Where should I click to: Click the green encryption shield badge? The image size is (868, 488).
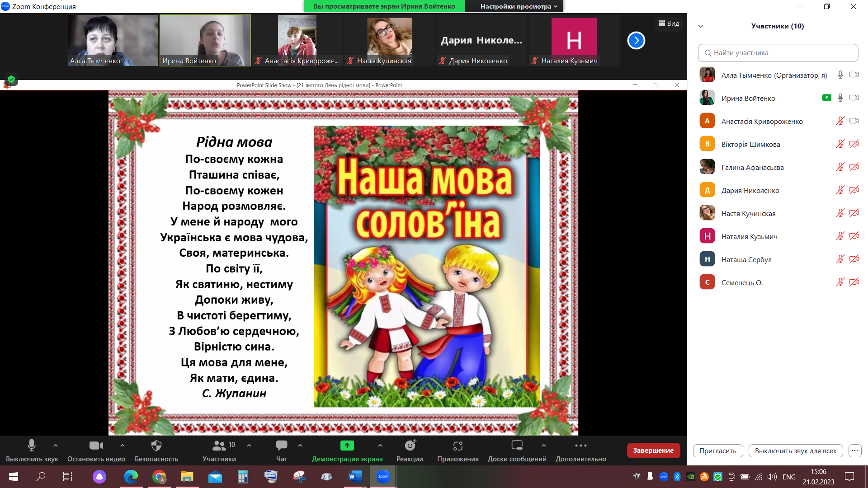pos(11,79)
